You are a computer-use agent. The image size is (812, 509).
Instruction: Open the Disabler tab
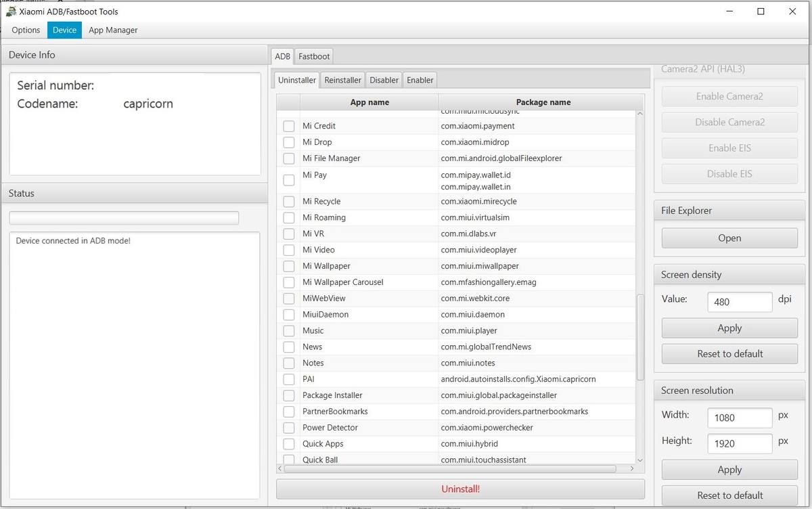[384, 80]
